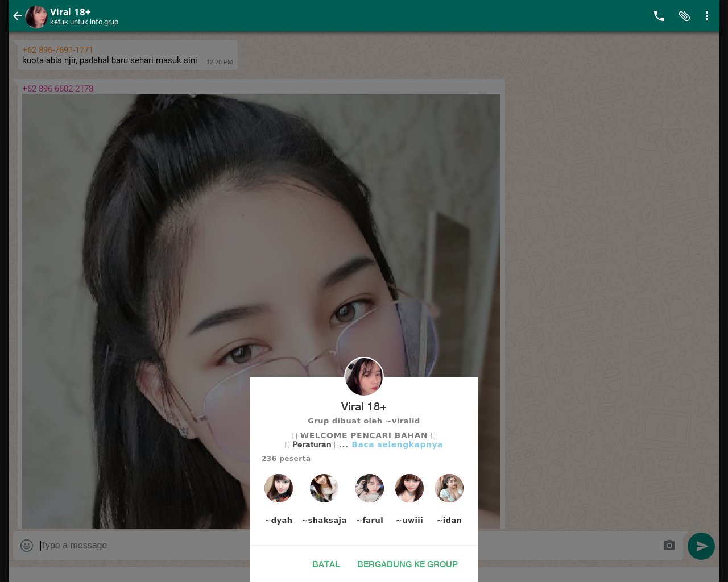Viewport: 728px width, 582px height.
Task: Open group info via 'ketuk untuk info grup'
Action: click(84, 22)
